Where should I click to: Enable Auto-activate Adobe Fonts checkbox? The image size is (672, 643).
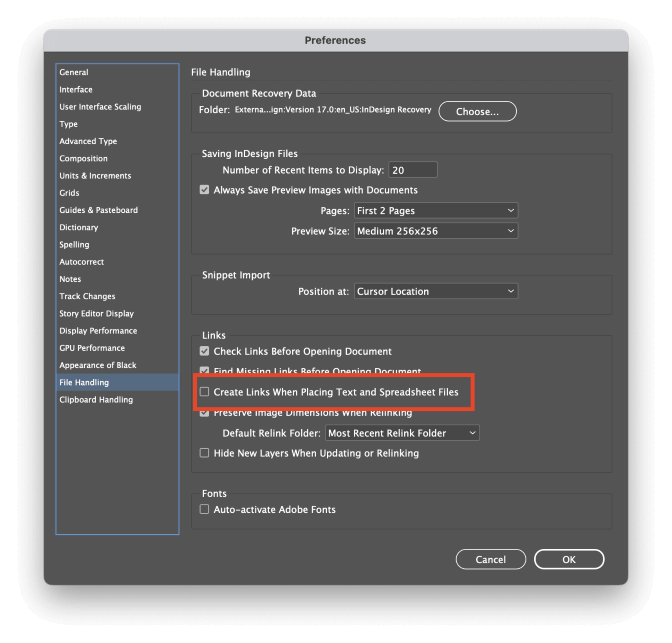[205, 510]
